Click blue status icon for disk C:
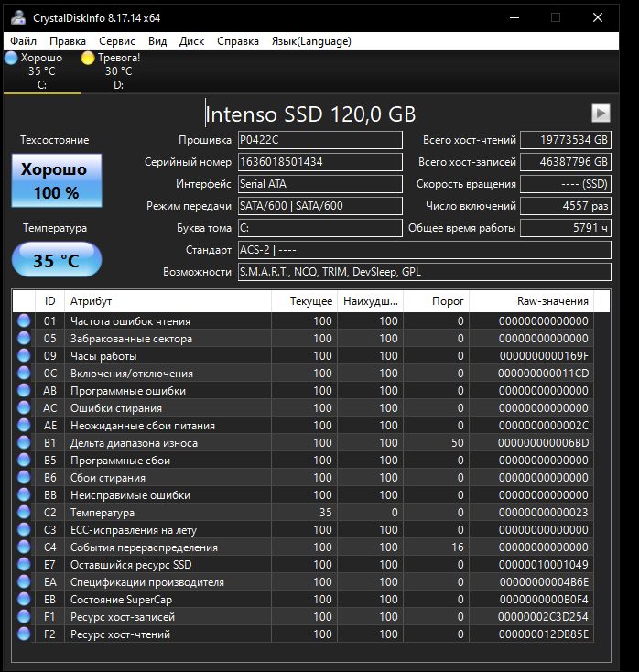Viewport: 639px width, 672px height. 11,58
